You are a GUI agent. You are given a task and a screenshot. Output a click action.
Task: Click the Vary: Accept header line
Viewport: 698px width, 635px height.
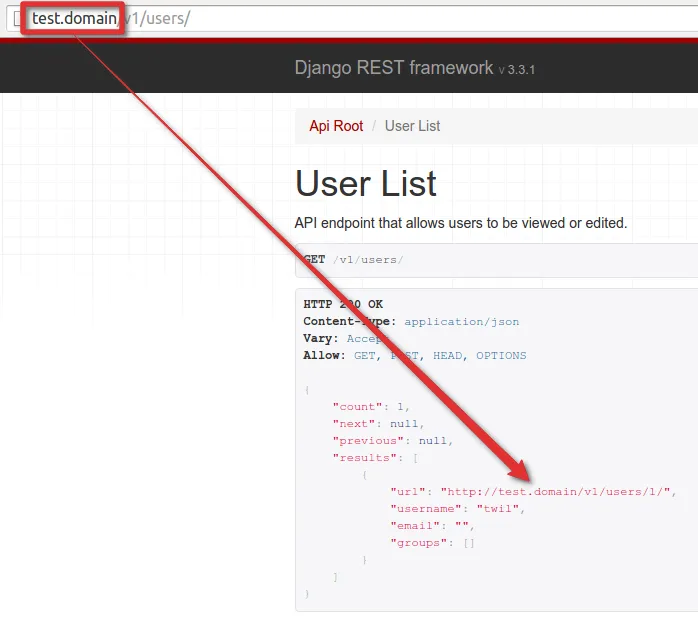pyautogui.click(x=345, y=338)
